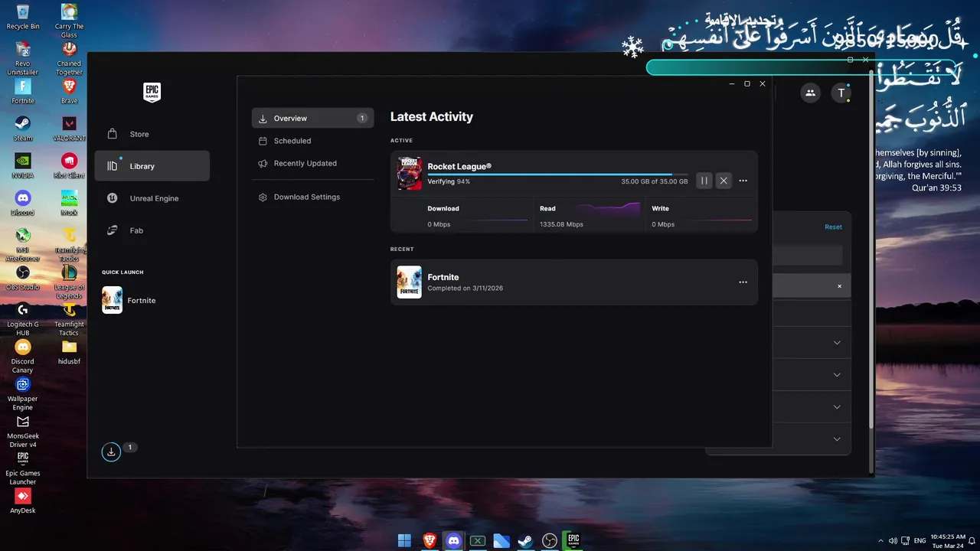This screenshot has height=551, width=980.
Task: Click the Rocket League game thumbnail
Action: point(409,173)
